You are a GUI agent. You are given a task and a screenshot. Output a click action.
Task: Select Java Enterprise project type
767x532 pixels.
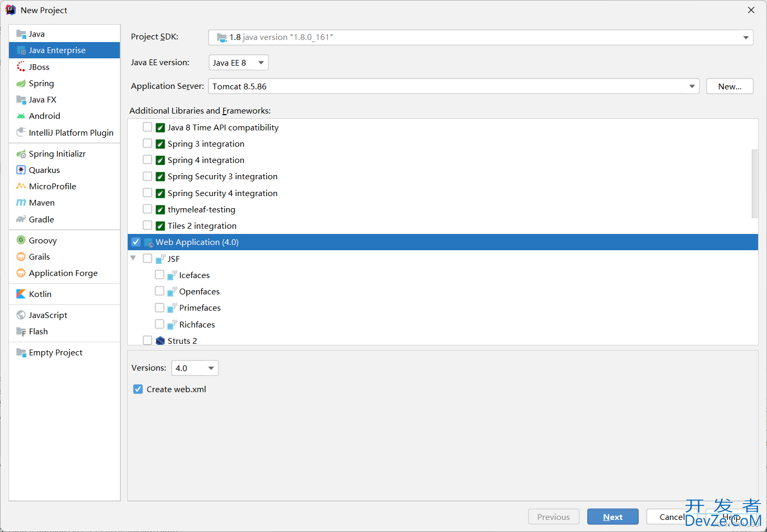coord(65,50)
